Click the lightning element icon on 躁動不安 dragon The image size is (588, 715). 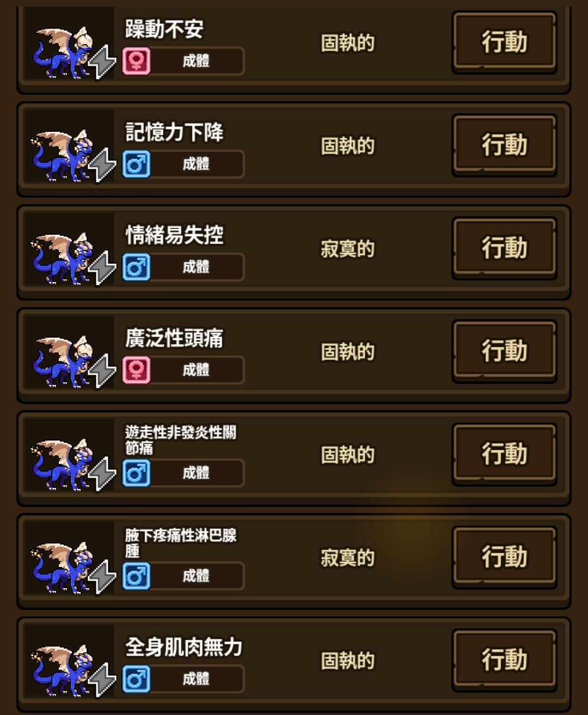[102, 62]
